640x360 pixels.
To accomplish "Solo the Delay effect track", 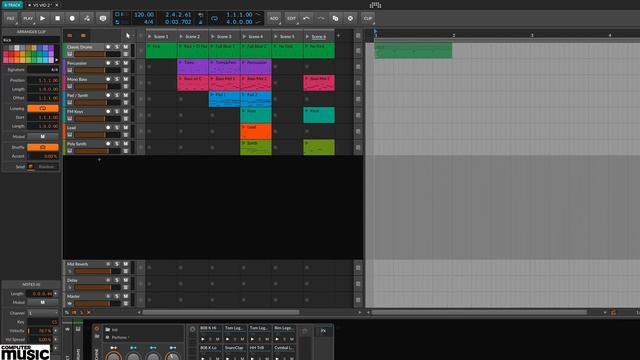I will point(117,280).
